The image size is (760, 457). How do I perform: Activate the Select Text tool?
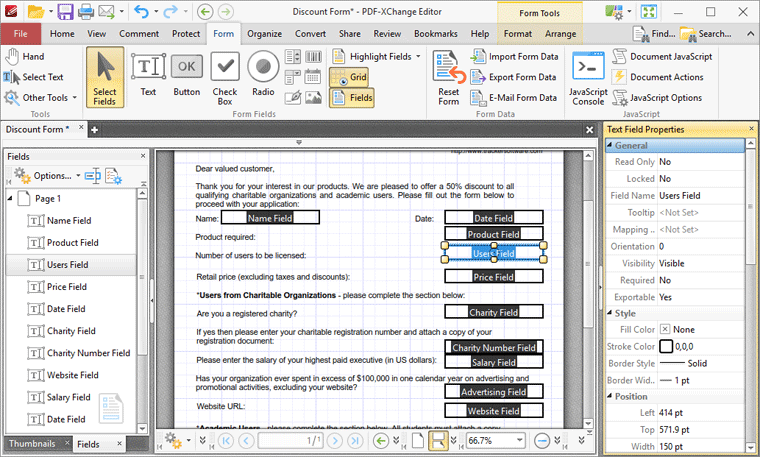pos(33,77)
